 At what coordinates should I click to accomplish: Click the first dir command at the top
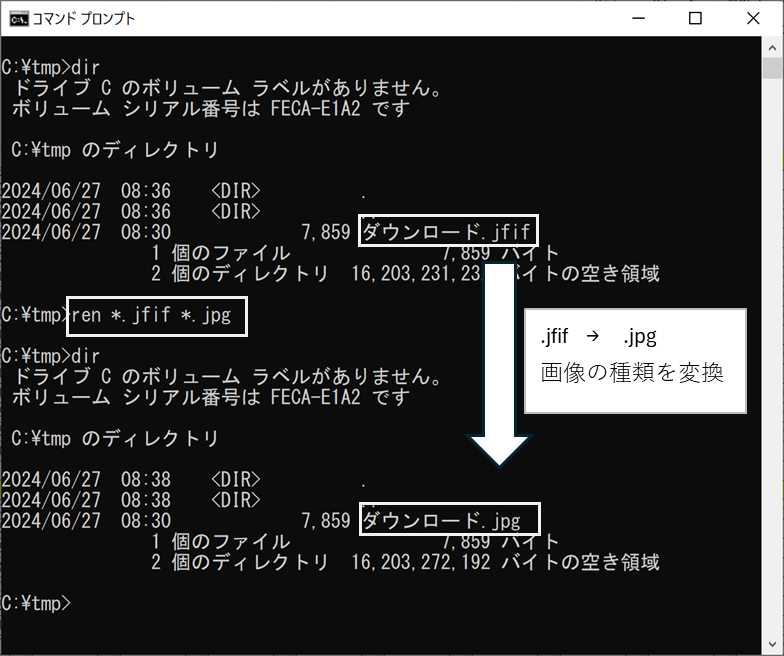(87, 68)
